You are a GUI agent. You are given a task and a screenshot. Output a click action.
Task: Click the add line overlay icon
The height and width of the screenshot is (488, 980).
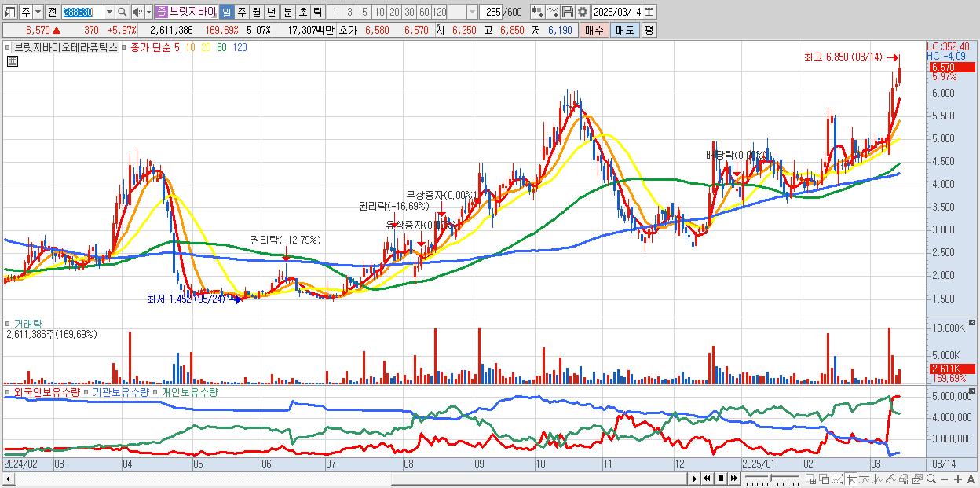pyautogui.click(x=553, y=13)
